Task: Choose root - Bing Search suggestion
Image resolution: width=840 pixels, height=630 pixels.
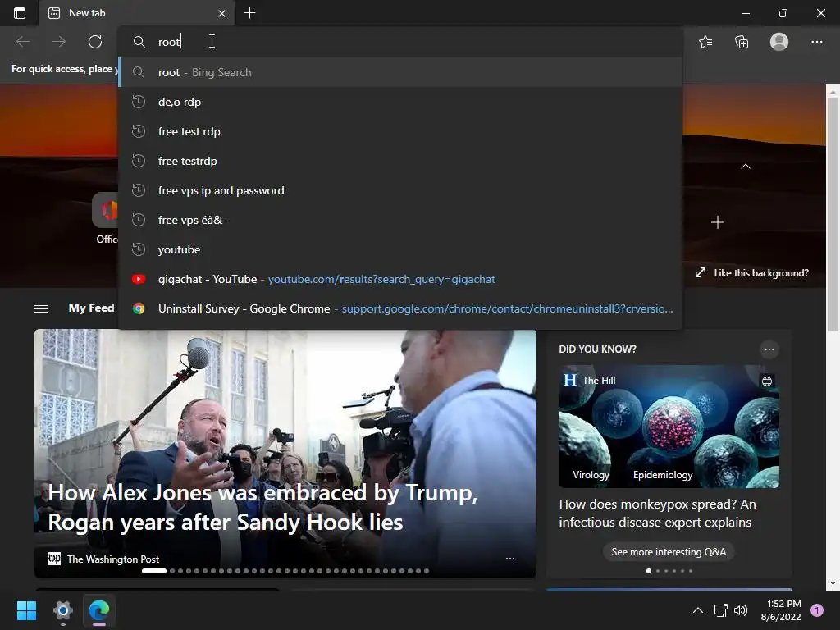Action: [x=399, y=72]
